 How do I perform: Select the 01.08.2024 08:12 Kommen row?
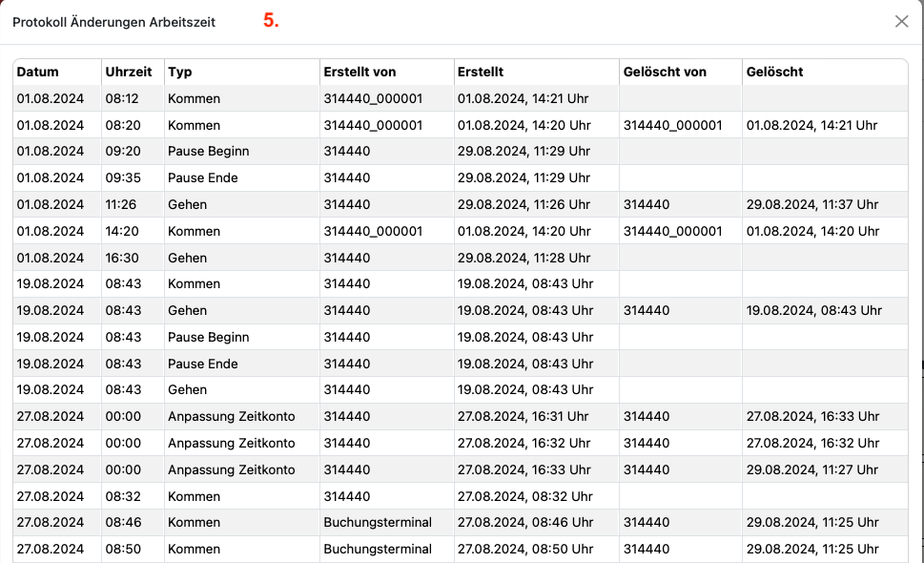pyautogui.click(x=461, y=98)
